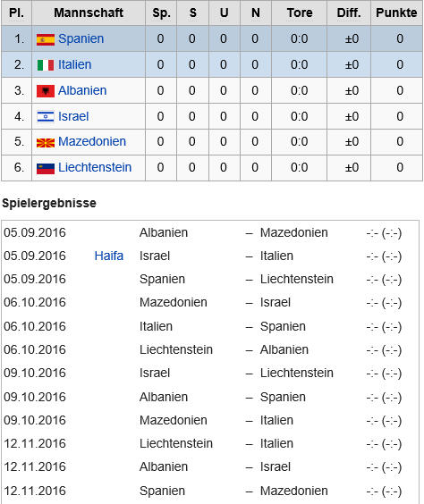
Task: Click the Tore column header
Action: (x=299, y=13)
